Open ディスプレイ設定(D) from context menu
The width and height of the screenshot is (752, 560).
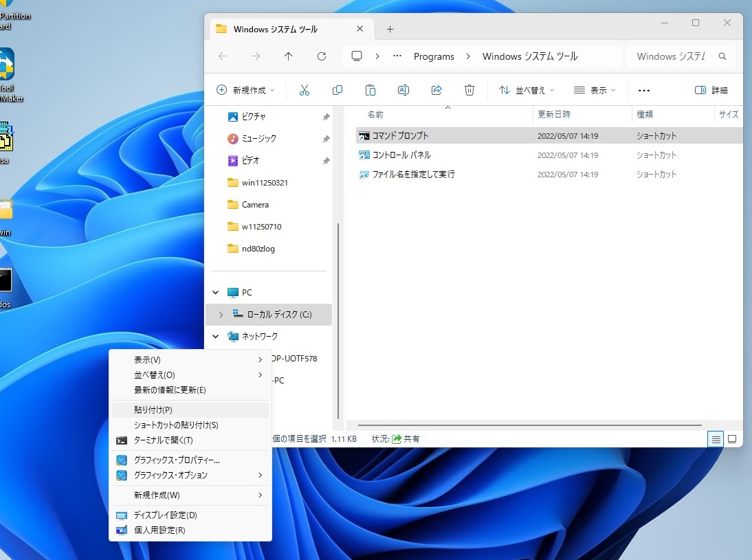point(190,515)
